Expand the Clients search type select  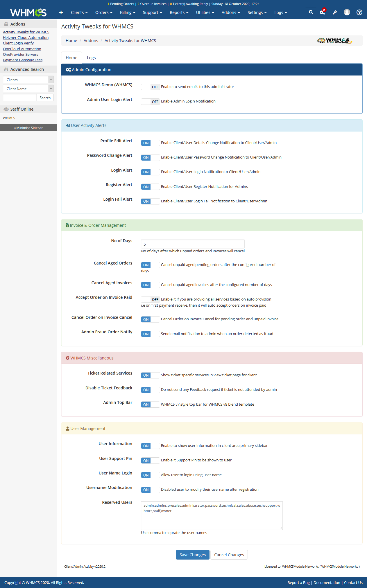[x=28, y=80]
